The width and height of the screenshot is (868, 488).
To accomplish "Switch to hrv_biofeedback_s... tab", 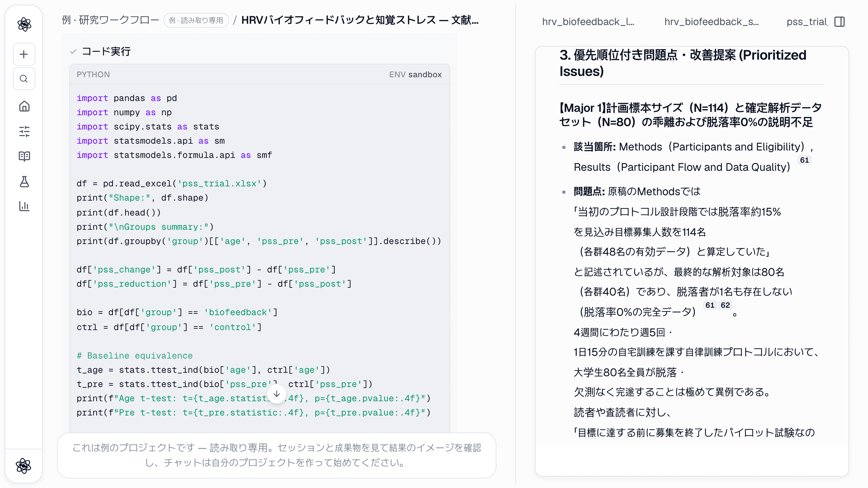I will (711, 22).
